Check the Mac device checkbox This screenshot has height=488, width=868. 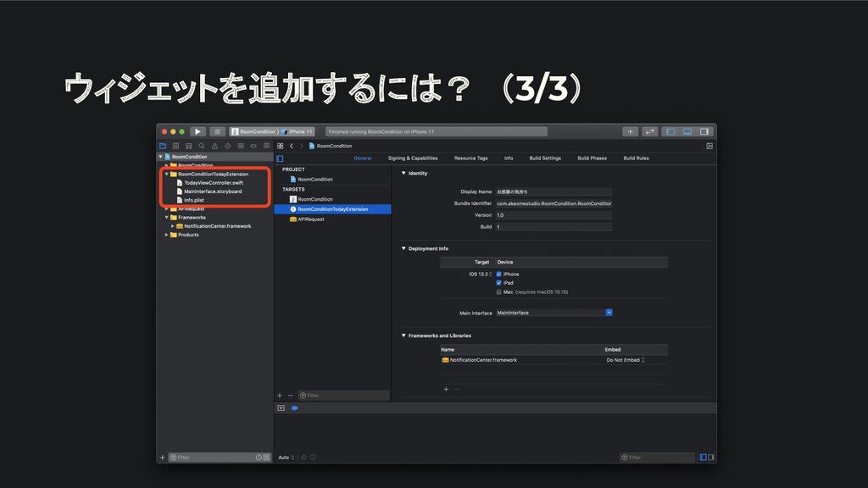498,291
